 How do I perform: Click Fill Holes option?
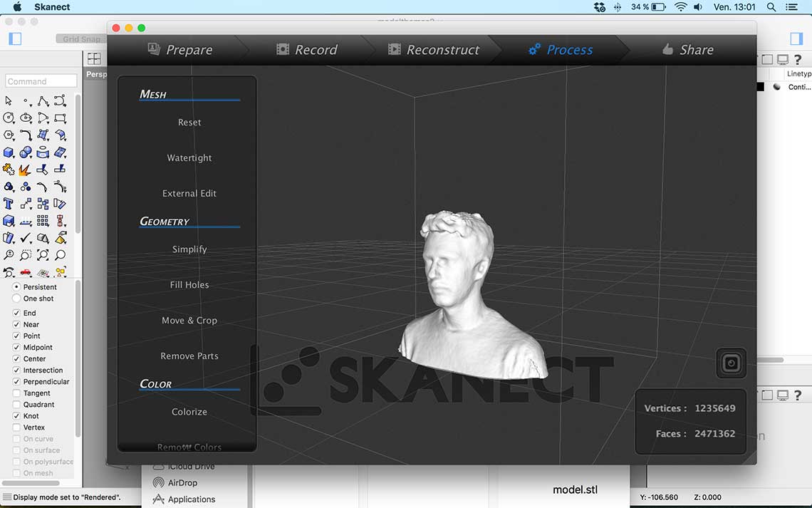click(x=189, y=285)
